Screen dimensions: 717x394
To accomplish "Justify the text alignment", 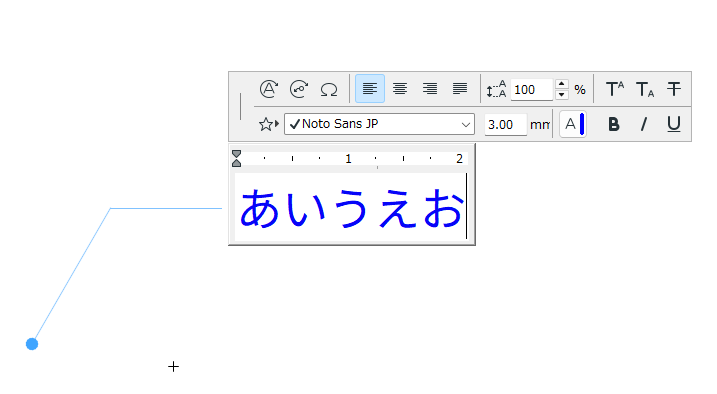I will click(460, 89).
